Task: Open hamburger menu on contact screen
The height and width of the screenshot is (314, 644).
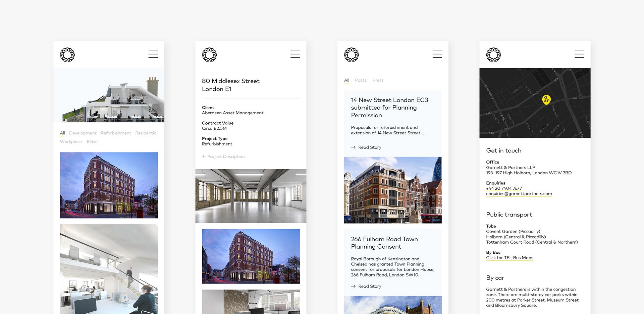Action: tap(579, 54)
